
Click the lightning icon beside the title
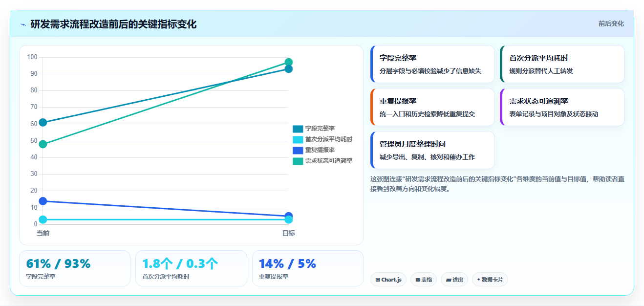coord(23,24)
